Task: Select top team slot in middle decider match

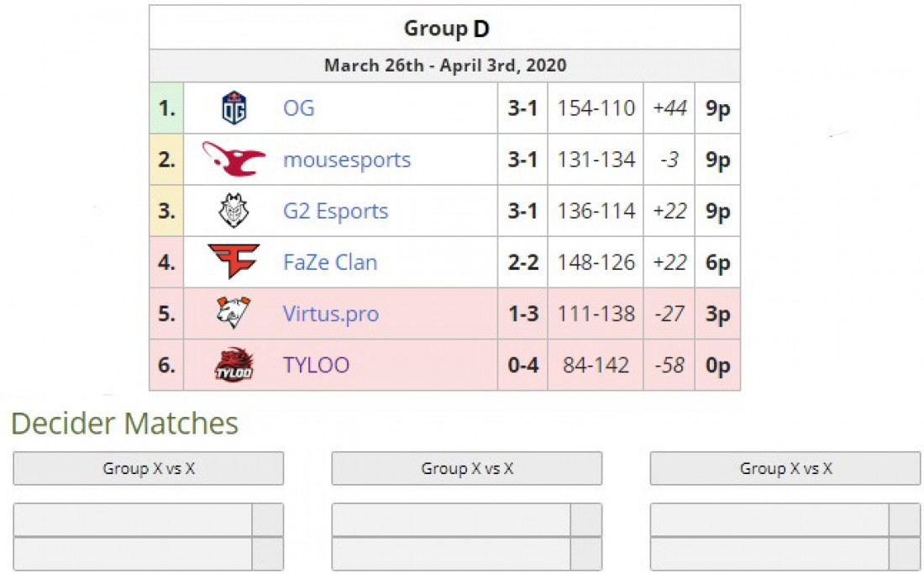Action: [451, 519]
